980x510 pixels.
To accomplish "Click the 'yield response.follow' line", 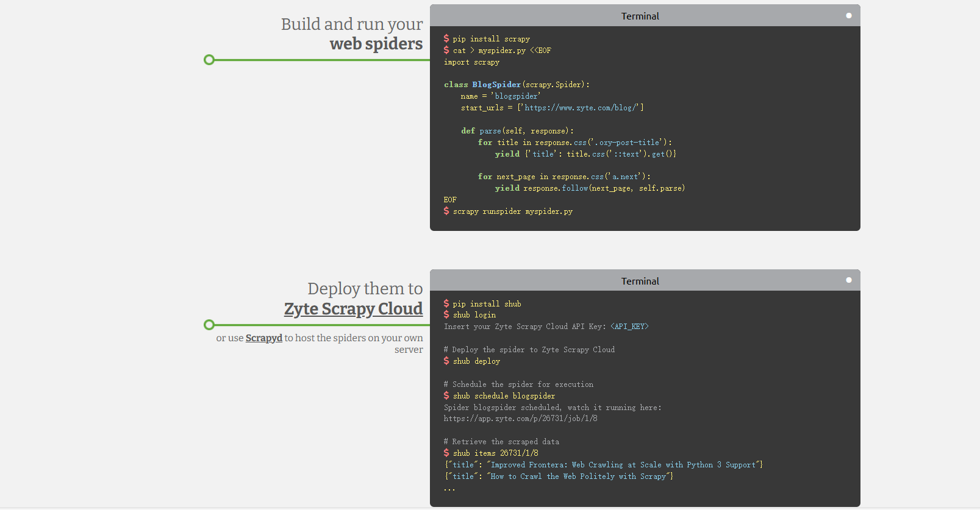I will (590, 188).
